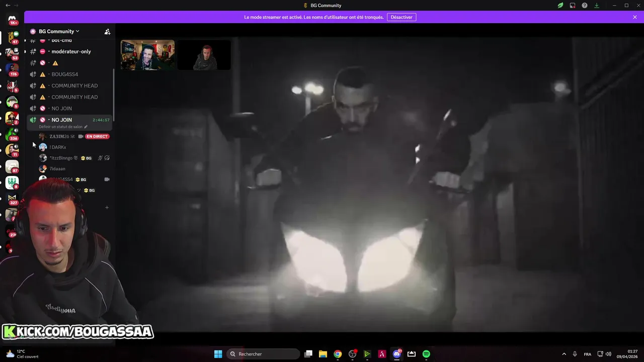The height and width of the screenshot is (362, 644).
Task: Open the modérateur-only text channel
Action: [69, 51]
